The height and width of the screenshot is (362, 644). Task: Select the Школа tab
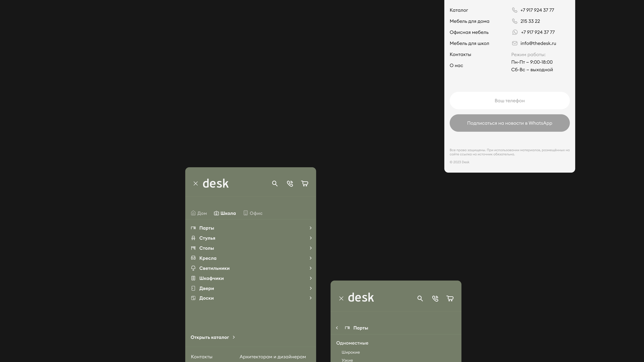click(225, 213)
